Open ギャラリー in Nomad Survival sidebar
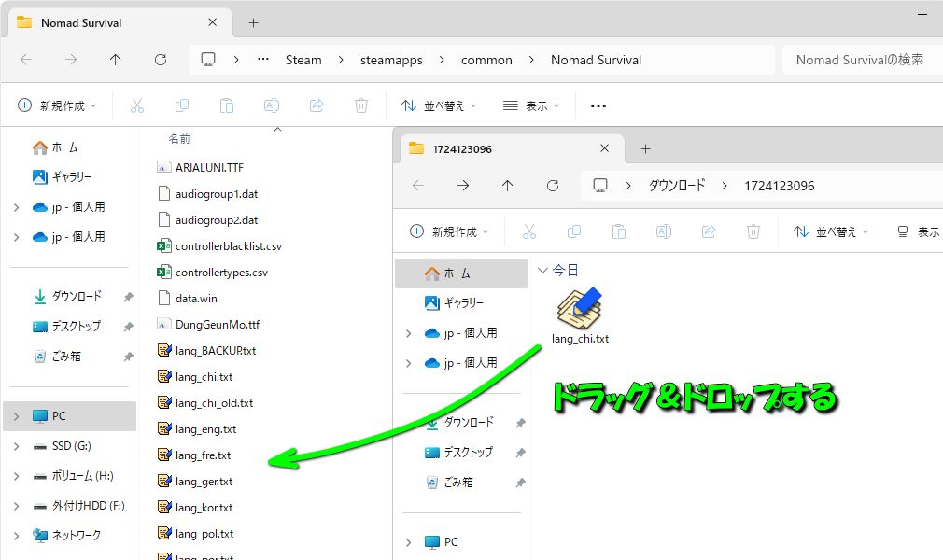This screenshot has height=560, width=943. 62,176
